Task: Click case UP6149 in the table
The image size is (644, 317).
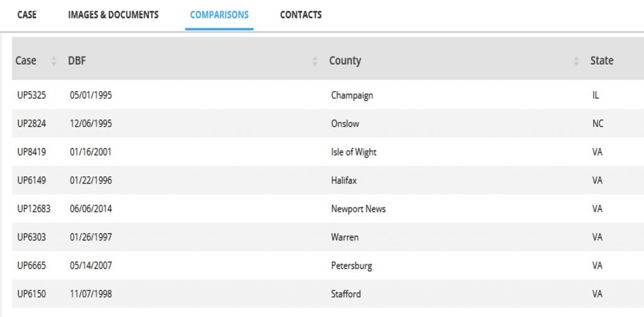Action: (31, 181)
